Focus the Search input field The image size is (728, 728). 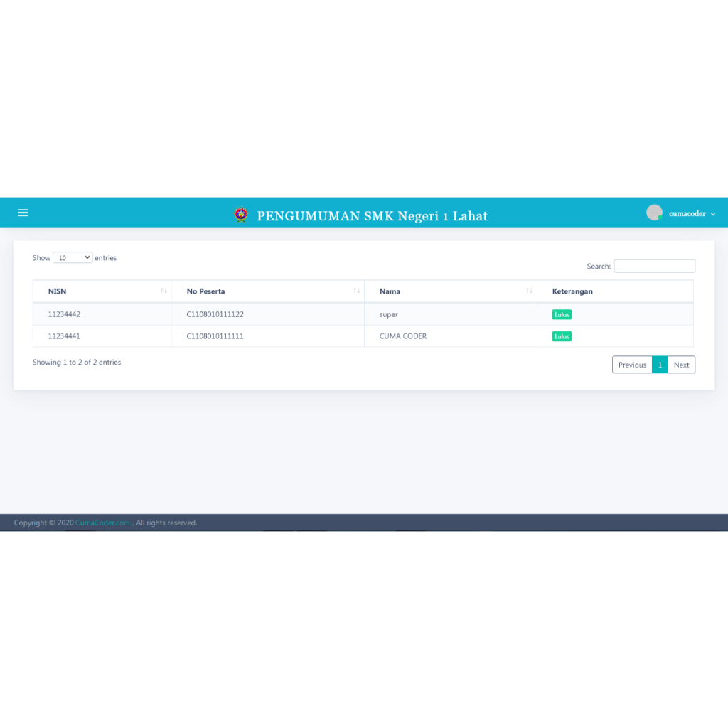654,266
